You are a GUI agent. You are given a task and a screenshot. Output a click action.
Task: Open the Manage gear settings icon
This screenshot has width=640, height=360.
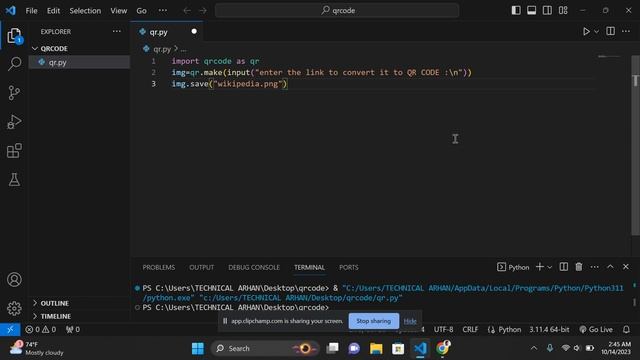click(14, 308)
